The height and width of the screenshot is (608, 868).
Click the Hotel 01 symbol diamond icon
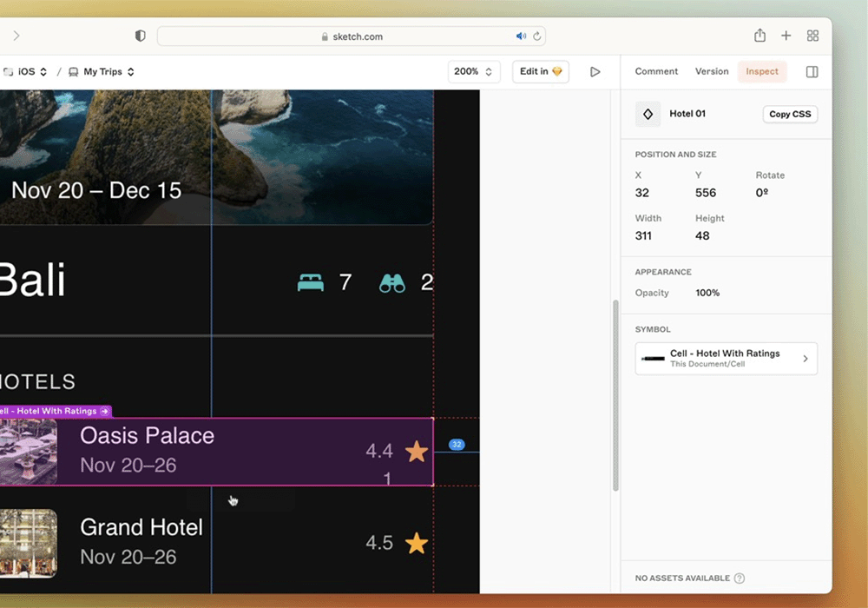(648, 114)
